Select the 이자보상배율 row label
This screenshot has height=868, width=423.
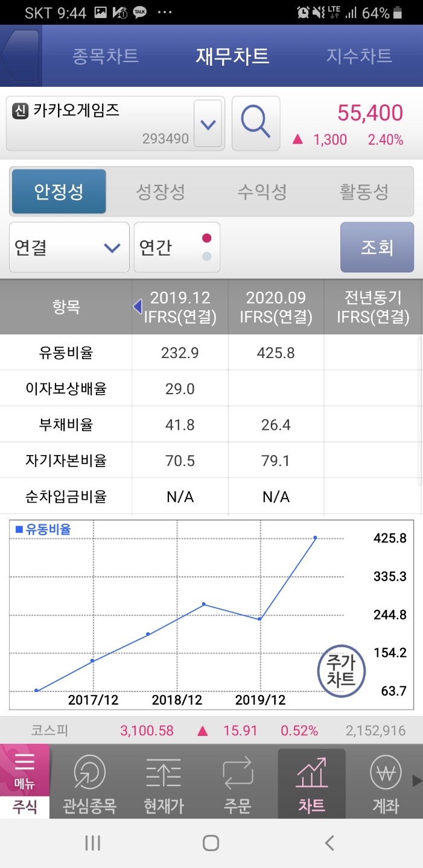click(66, 389)
